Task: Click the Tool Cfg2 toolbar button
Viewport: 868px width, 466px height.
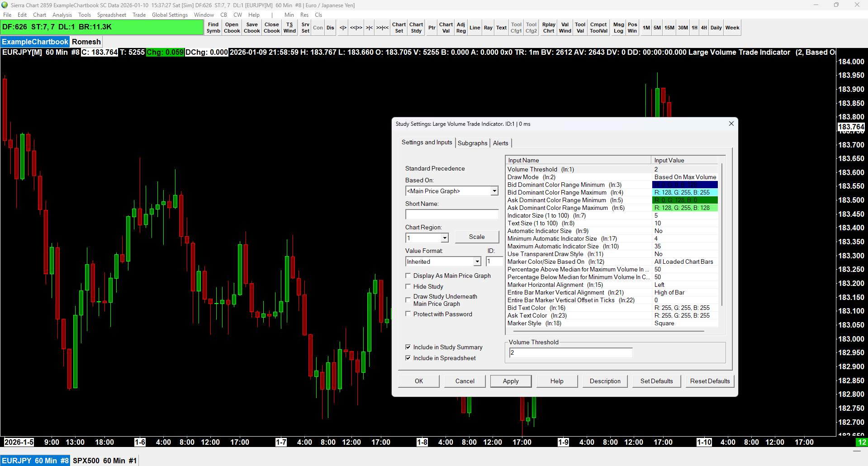Action: 531,28
